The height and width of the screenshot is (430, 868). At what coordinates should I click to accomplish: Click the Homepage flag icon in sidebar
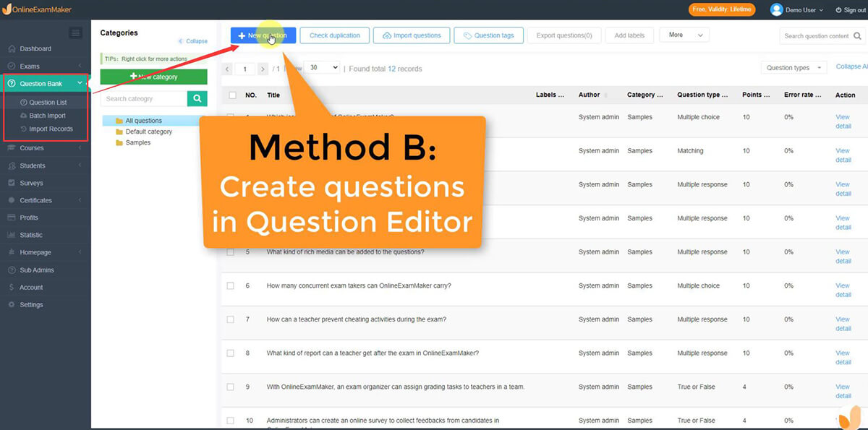12,252
